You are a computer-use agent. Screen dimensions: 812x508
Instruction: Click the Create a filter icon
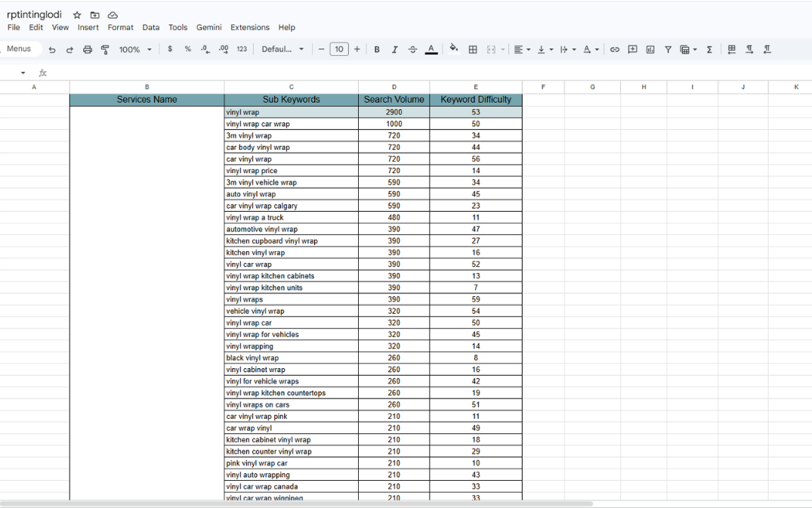pyautogui.click(x=668, y=50)
